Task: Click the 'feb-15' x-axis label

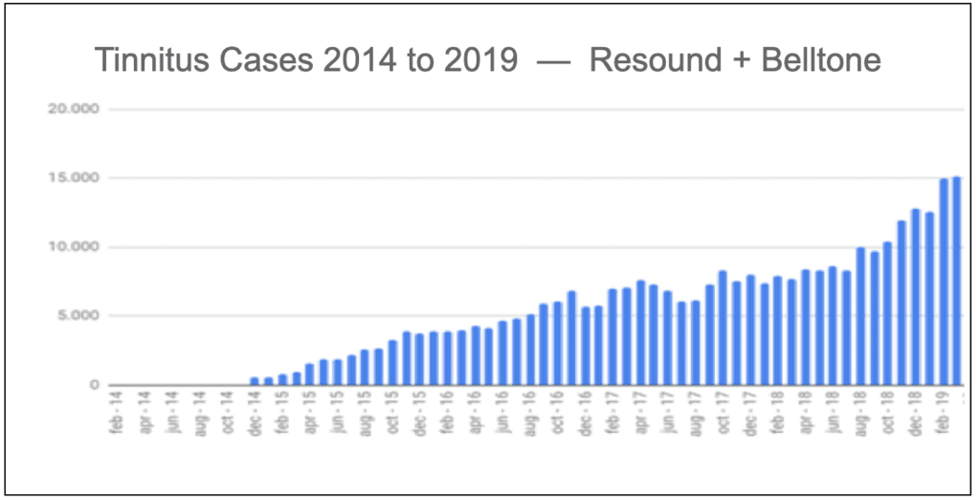Action: 282,413
